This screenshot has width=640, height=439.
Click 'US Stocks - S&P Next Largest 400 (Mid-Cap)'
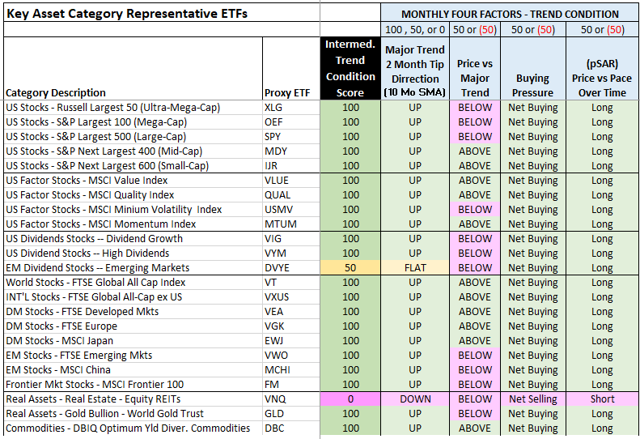pyautogui.click(x=104, y=151)
